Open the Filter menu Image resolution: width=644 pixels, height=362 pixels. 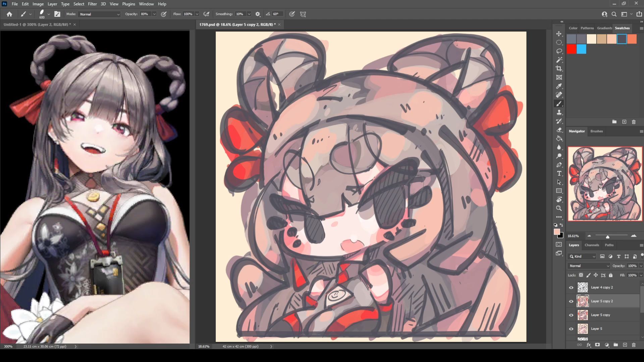point(92,4)
